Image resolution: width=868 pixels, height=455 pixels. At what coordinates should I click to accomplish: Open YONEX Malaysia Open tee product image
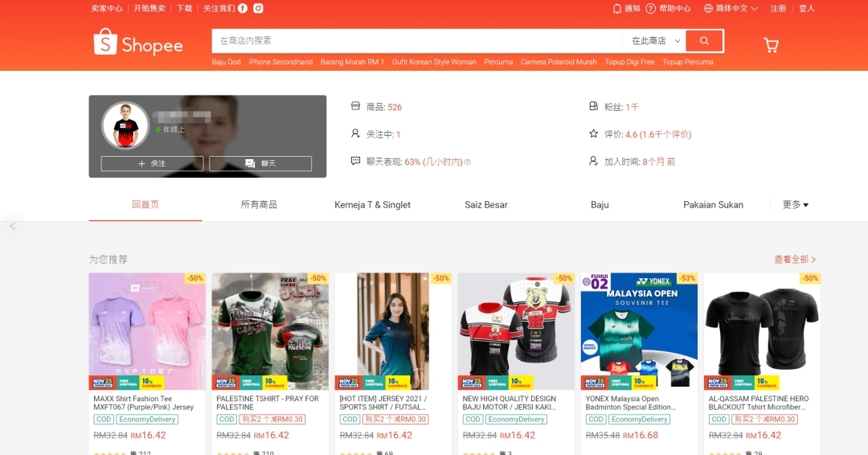pyautogui.click(x=640, y=331)
